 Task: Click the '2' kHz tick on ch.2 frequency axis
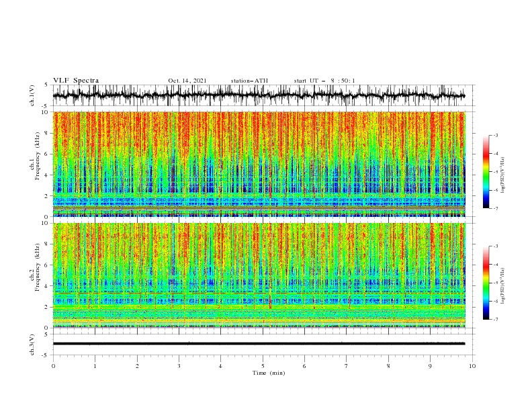point(47,307)
